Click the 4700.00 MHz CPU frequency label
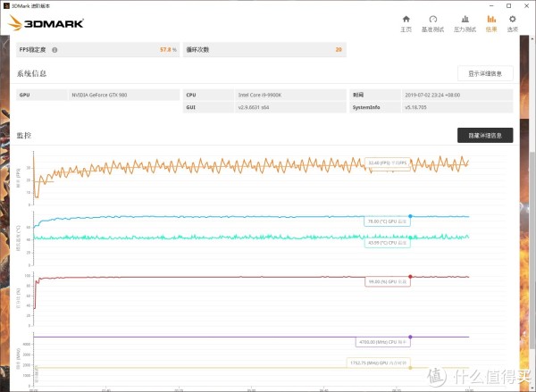 click(x=383, y=342)
